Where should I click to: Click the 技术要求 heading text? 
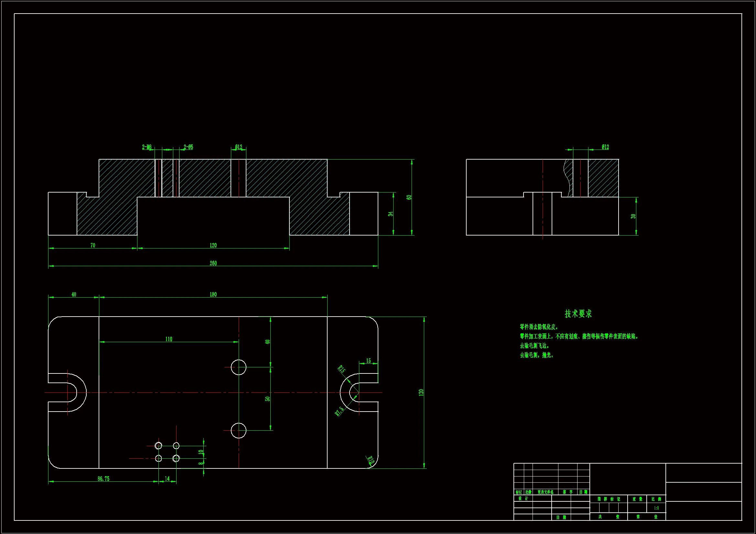(x=578, y=314)
